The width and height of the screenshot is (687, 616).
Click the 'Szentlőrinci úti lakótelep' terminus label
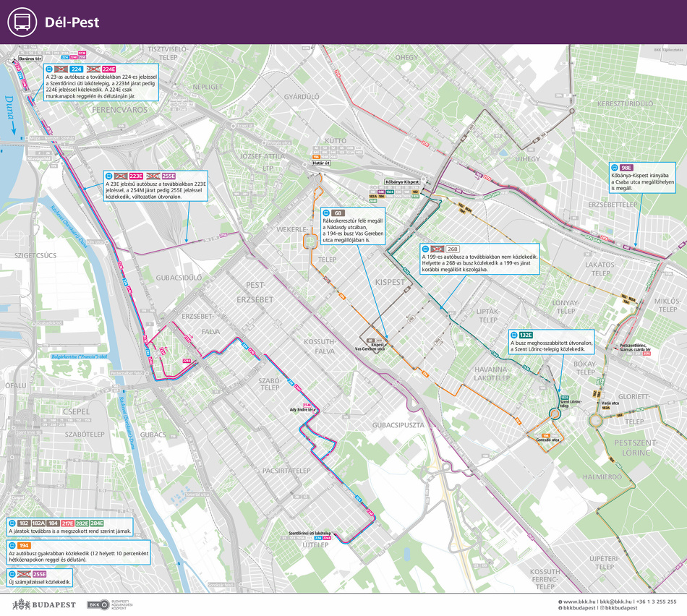(310, 533)
